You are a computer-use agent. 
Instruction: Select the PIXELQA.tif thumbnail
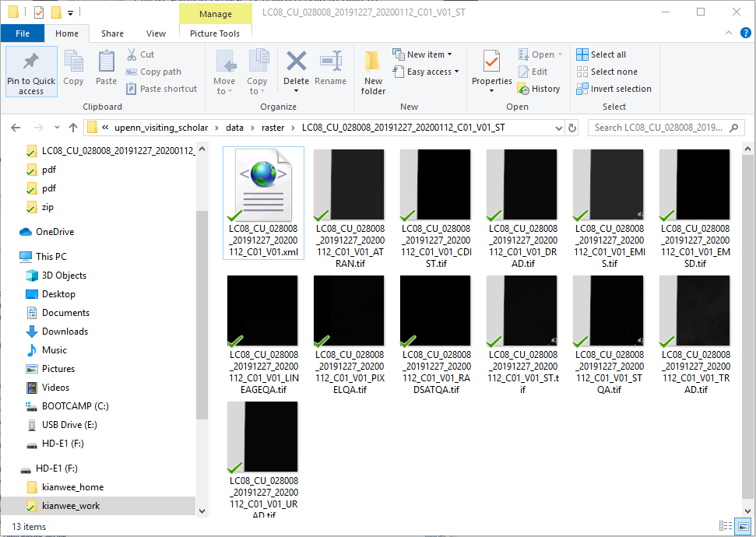click(x=348, y=311)
